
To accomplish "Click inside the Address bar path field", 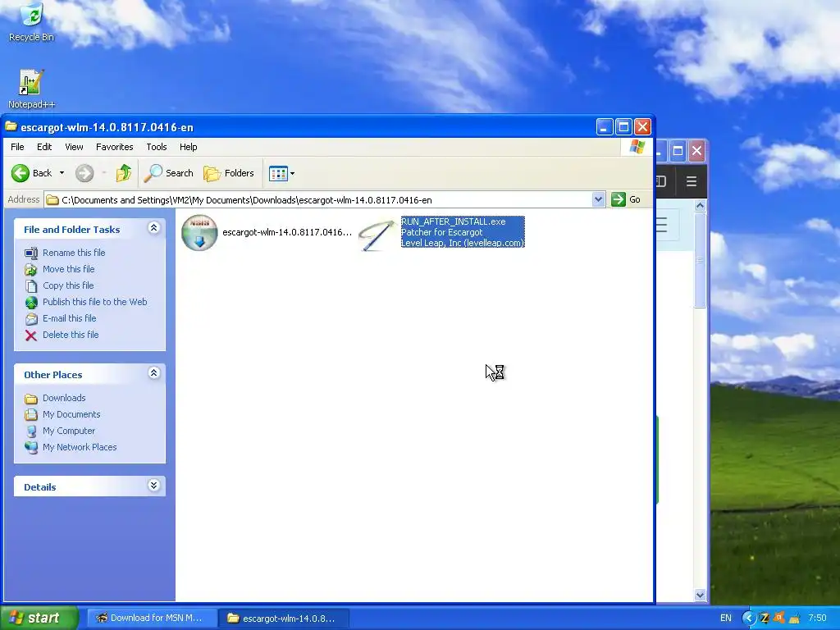I will (319, 200).
